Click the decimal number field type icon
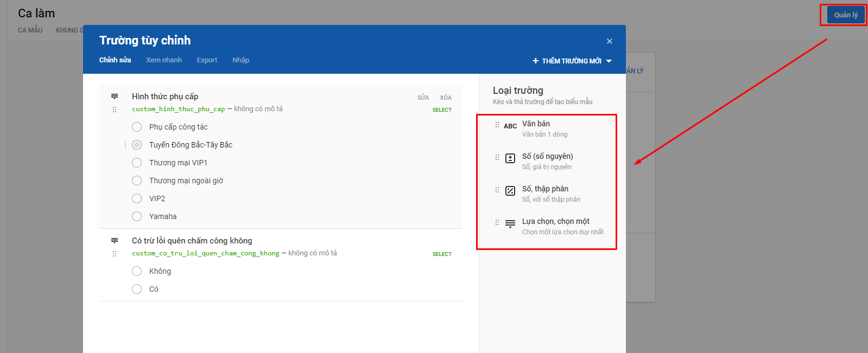This screenshot has width=868, height=353. click(510, 191)
